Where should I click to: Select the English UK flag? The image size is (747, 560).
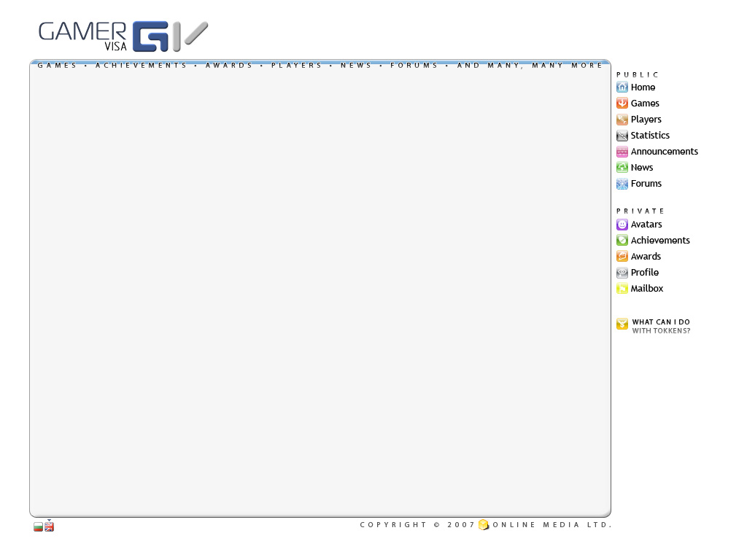coord(49,527)
